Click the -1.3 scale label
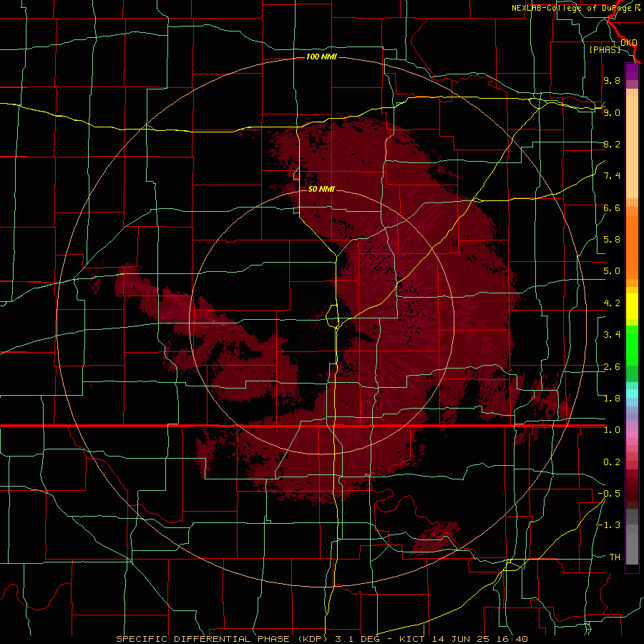 (609, 525)
